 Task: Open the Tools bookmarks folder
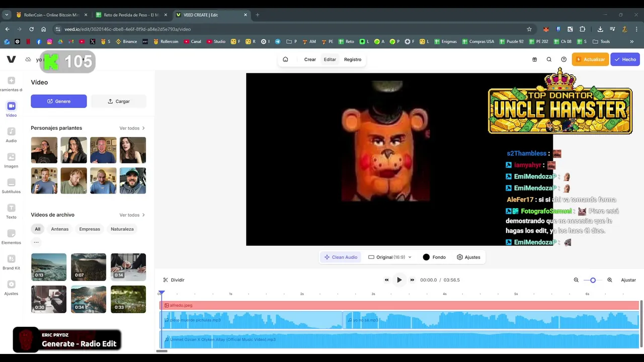[x=601, y=41]
